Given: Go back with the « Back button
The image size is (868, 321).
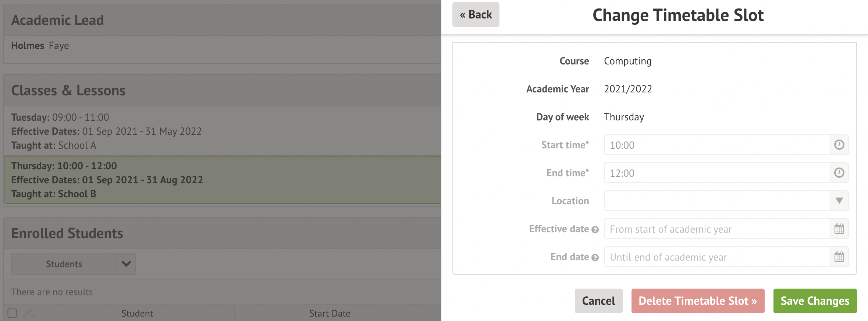Looking at the screenshot, I should [x=476, y=15].
